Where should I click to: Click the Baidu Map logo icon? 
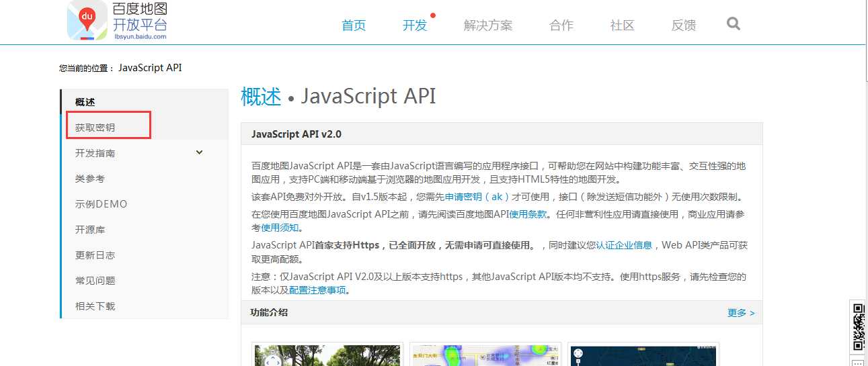click(87, 20)
